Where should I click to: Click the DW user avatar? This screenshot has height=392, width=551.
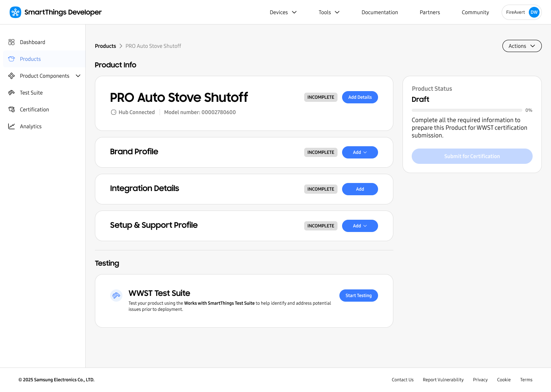pyautogui.click(x=534, y=12)
